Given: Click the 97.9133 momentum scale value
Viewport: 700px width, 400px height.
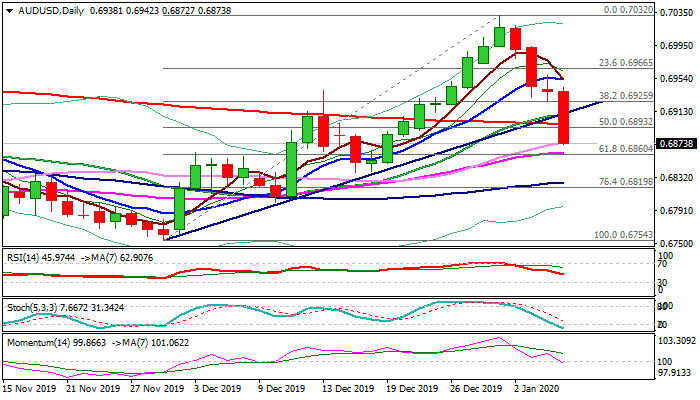Looking at the screenshot, I should coord(675,372).
